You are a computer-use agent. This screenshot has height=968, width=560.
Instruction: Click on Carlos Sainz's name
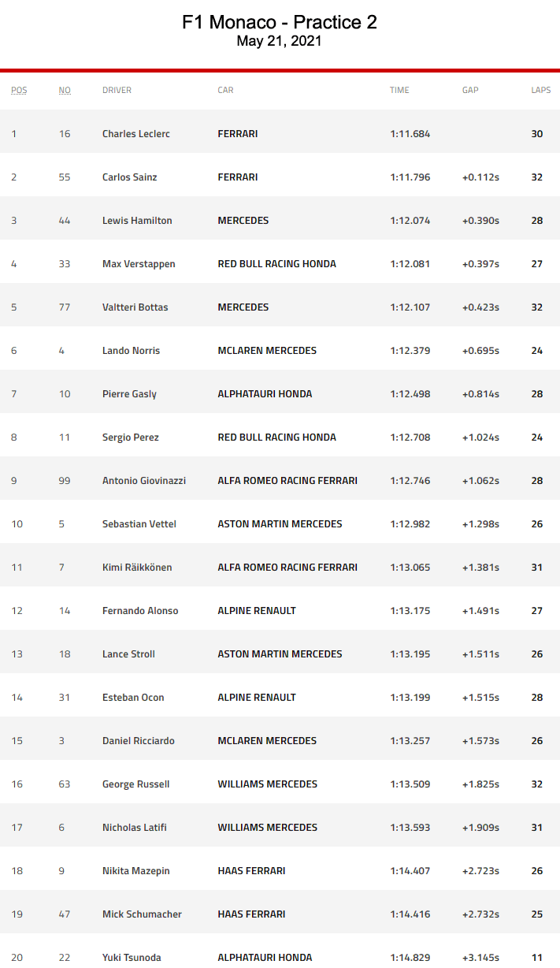pos(130,177)
